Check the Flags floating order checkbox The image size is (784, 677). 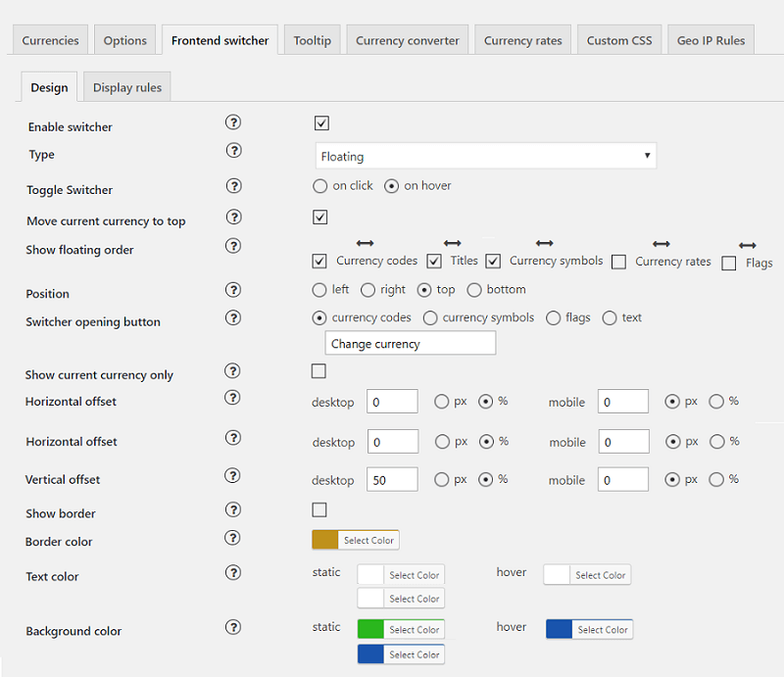pos(728,263)
